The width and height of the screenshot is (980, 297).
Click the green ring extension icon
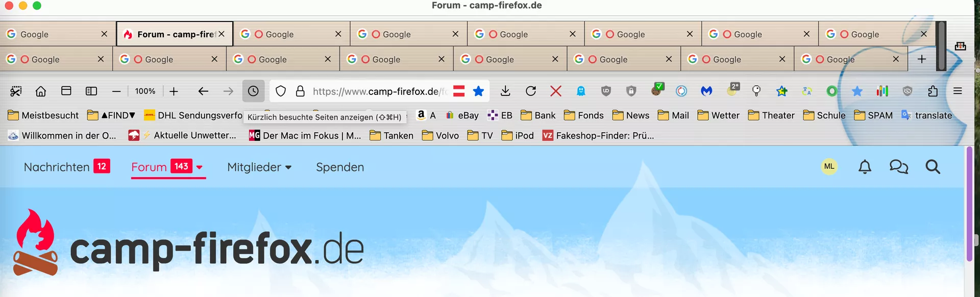(832, 91)
